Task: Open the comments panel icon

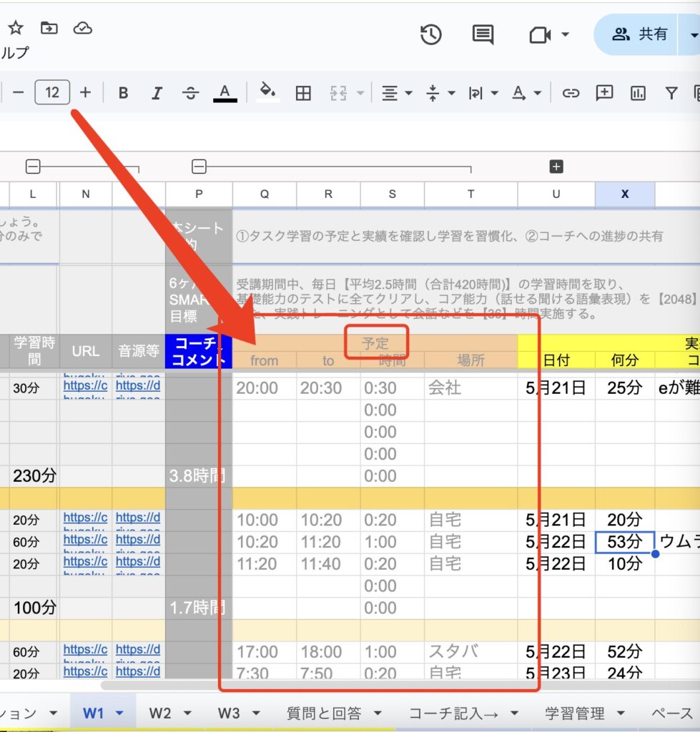Action: [483, 34]
